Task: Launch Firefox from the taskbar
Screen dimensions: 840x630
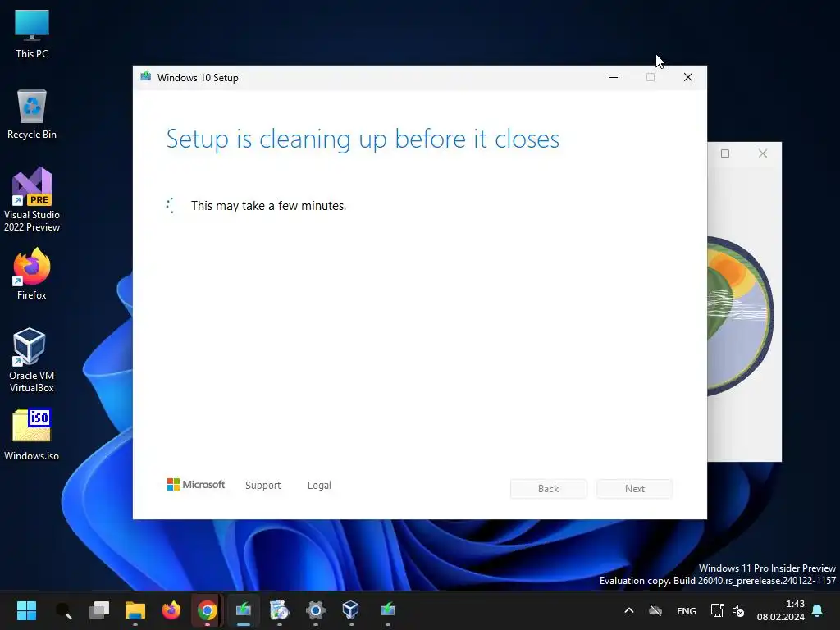Action: coord(171,610)
